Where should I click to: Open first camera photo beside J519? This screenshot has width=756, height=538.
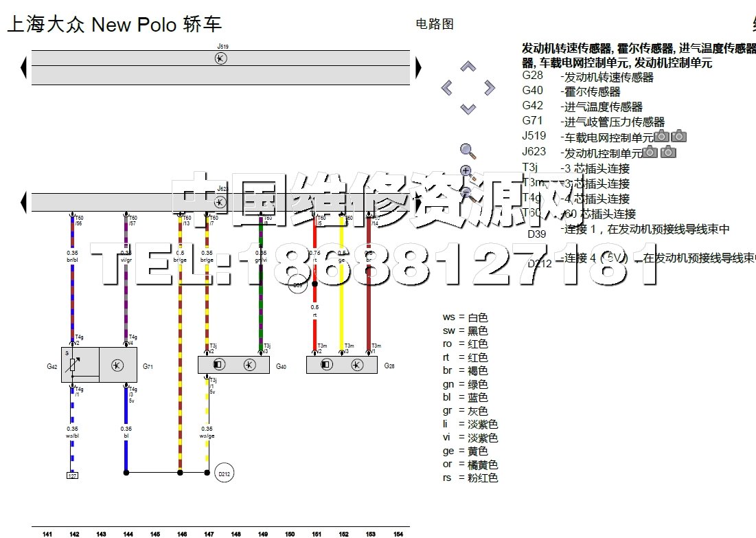point(661,136)
